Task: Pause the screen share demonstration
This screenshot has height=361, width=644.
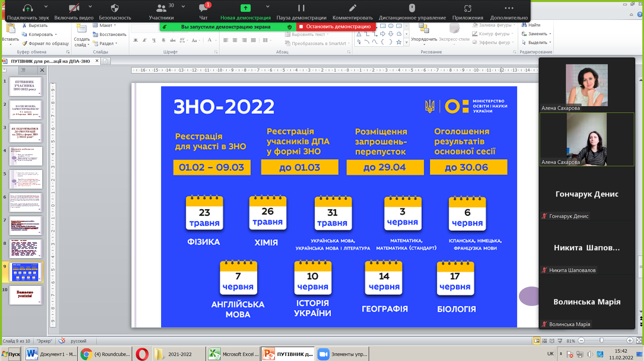Action: click(301, 8)
